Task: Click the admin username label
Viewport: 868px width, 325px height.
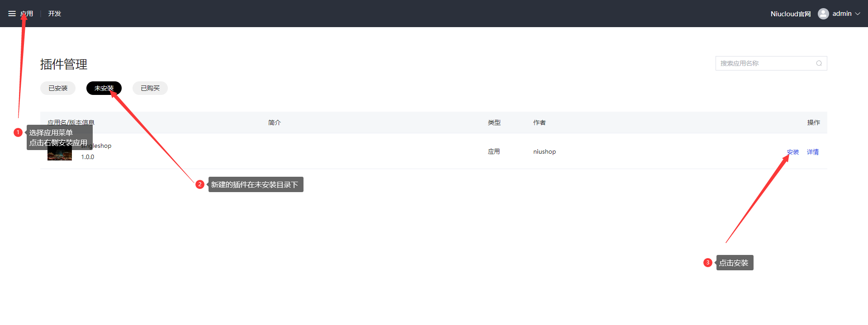Action: pos(842,14)
